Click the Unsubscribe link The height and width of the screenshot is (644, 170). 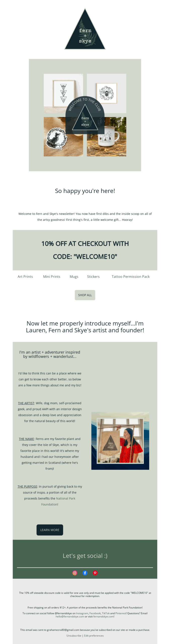[74, 636]
